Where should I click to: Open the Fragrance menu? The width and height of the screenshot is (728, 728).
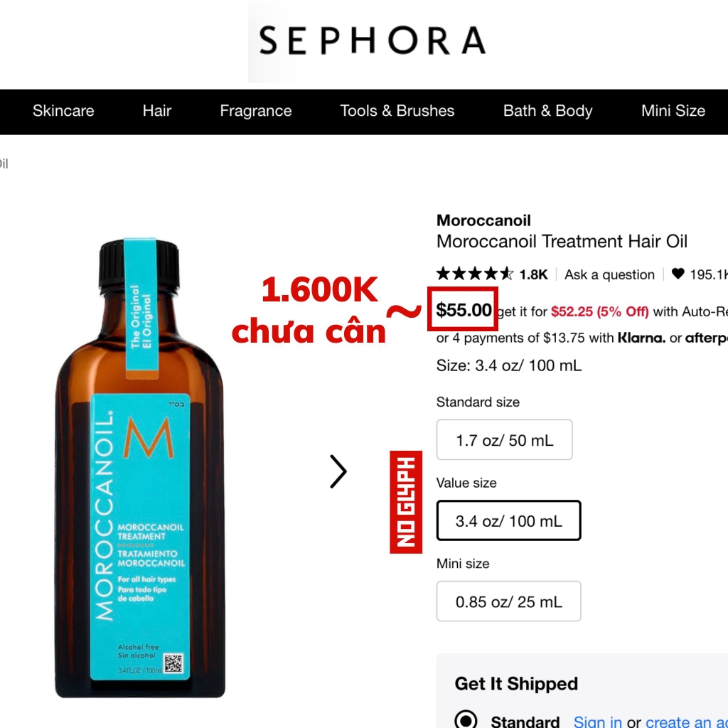click(x=256, y=111)
